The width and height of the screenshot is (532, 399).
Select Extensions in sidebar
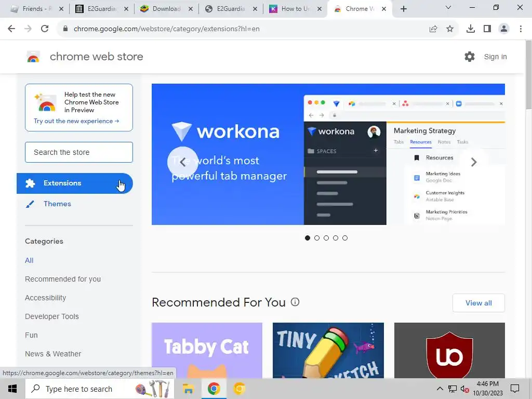tap(75, 183)
